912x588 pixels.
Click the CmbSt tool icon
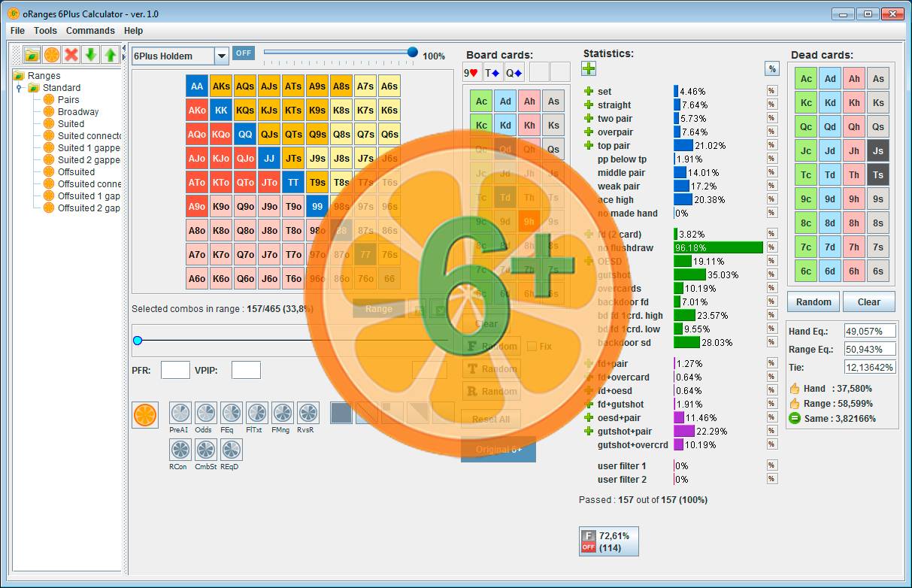[x=205, y=450]
